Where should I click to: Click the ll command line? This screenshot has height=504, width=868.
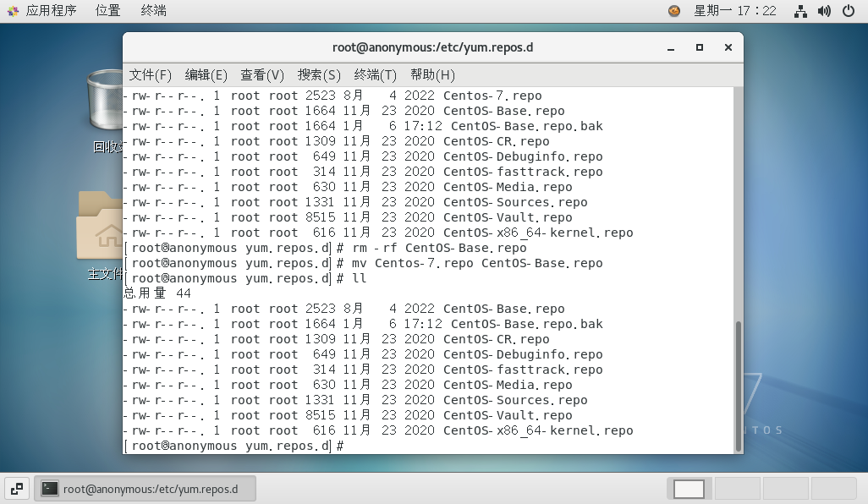pyautogui.click(x=360, y=278)
